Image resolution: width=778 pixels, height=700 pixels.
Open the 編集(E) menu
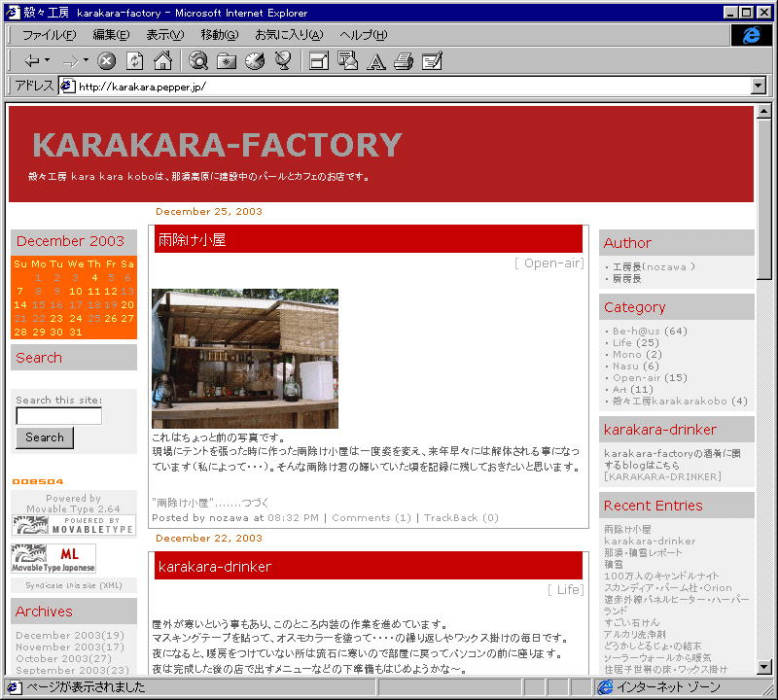click(111, 35)
